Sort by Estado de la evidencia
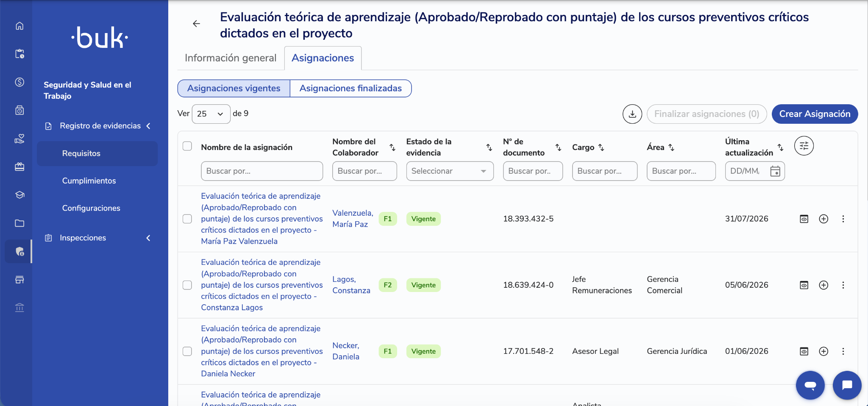Screen dimensions: 868x406 click(489, 147)
